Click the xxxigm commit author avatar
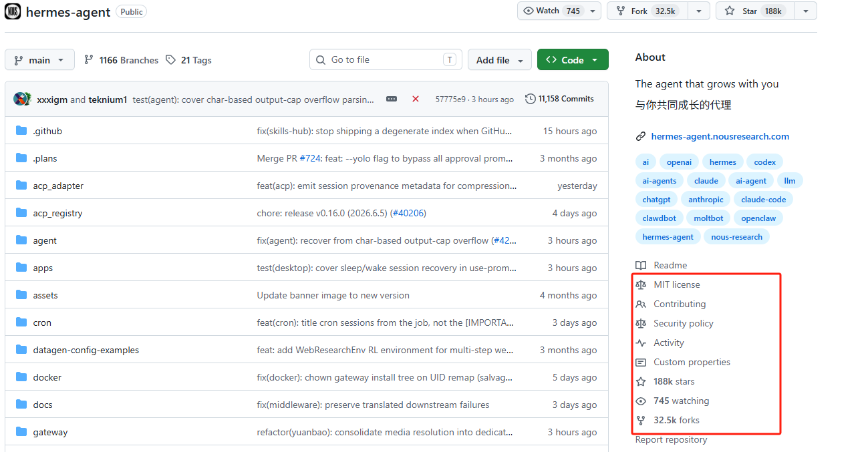The image size is (868, 452). tap(19, 99)
